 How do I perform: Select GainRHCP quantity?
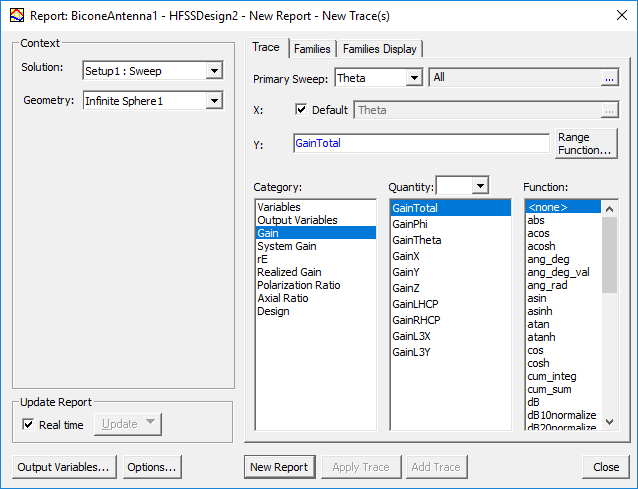[x=450, y=320]
